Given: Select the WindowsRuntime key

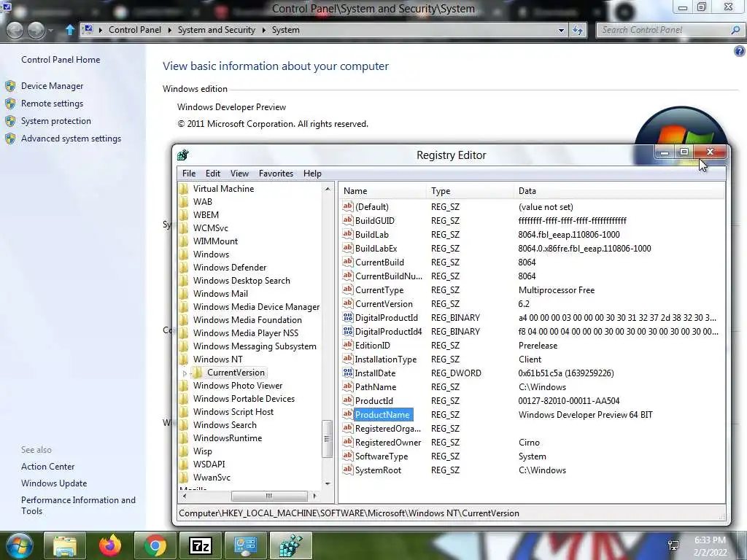Looking at the screenshot, I should (x=228, y=438).
